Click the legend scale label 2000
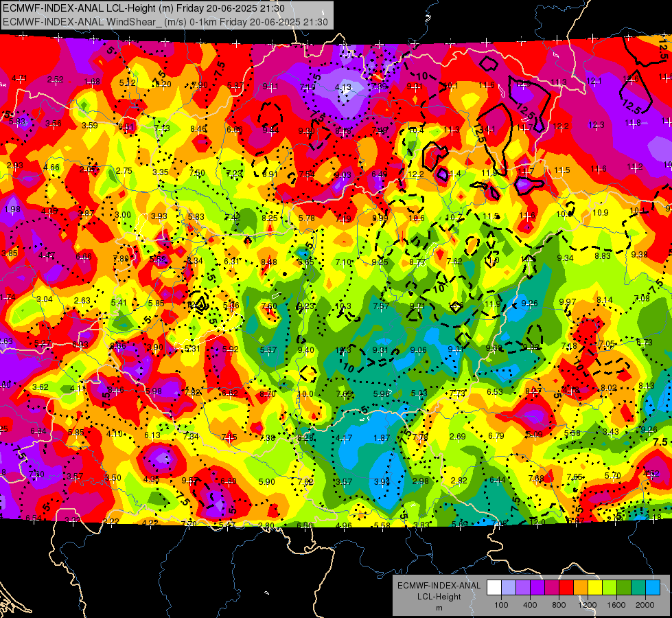 (645, 605)
